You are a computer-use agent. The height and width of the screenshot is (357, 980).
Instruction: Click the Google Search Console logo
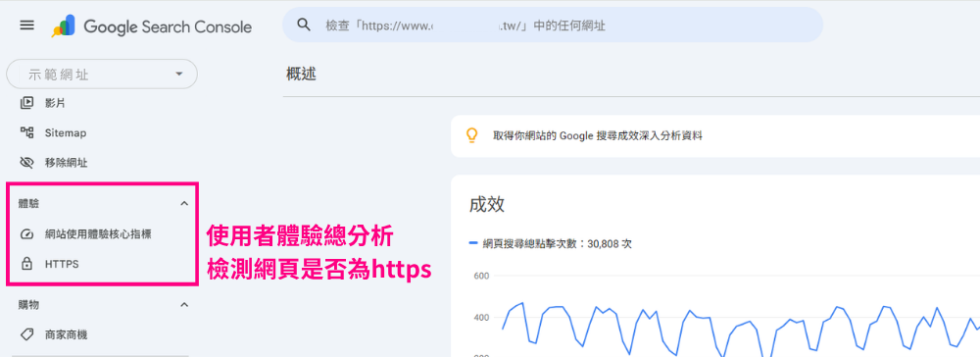[x=152, y=26]
